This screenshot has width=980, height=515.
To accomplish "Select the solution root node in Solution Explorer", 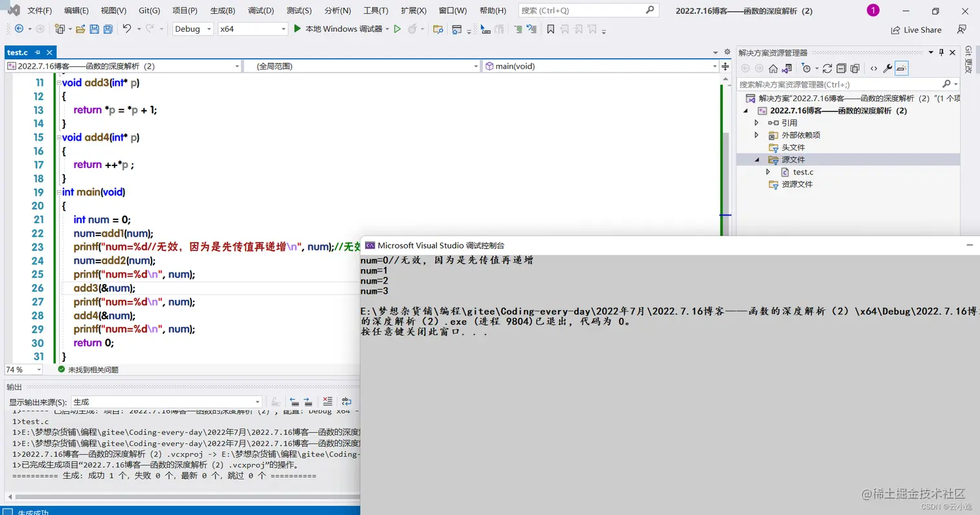I will pyautogui.click(x=853, y=98).
